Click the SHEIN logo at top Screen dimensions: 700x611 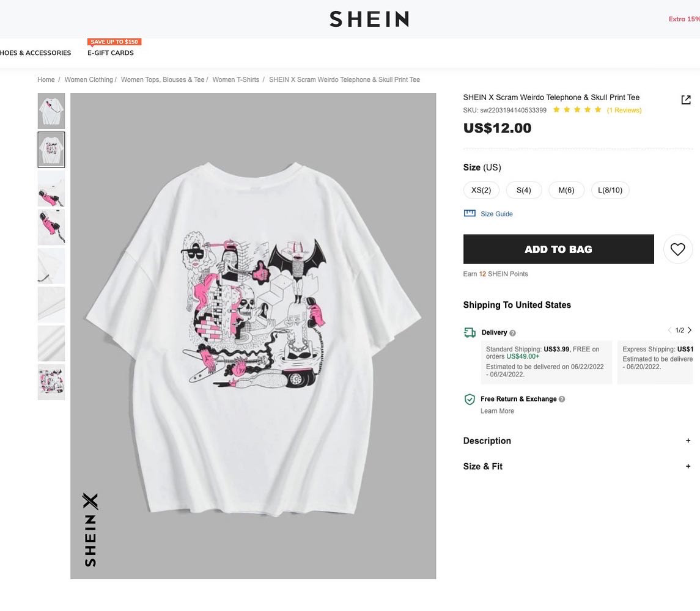click(x=369, y=19)
